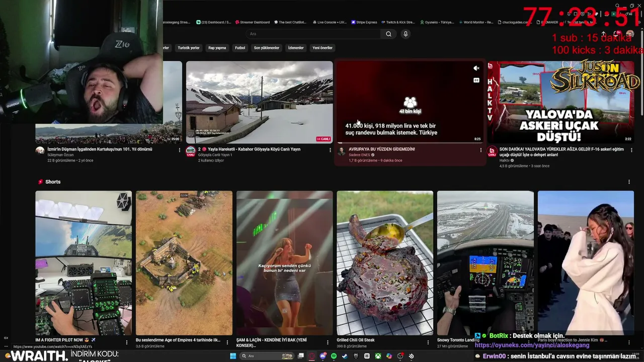
Task: Open Discord from the taskbar
Action: (x=323, y=356)
